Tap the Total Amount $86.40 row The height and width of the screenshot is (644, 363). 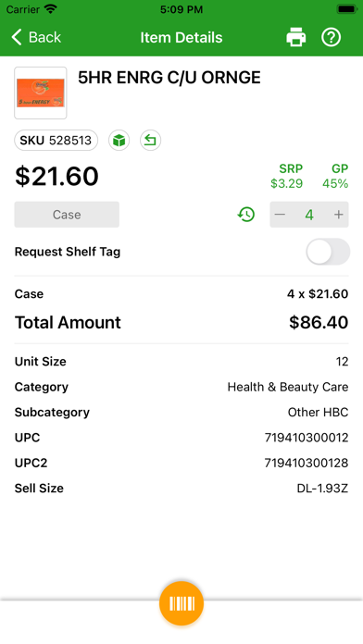pos(181,323)
